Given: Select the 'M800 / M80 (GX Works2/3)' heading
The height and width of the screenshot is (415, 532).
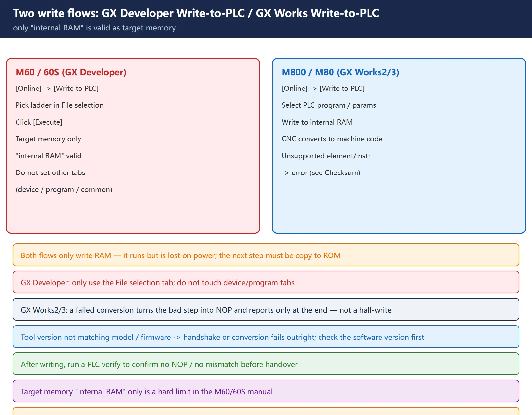Looking at the screenshot, I should tap(340, 72).
